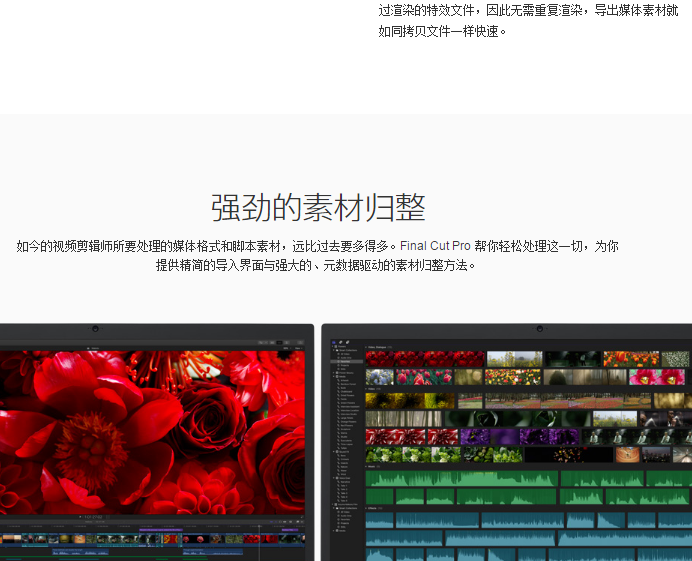Click the Final Cut Pro text in the description
Image resolution: width=692 pixels, height=561 pixels.
435,246
